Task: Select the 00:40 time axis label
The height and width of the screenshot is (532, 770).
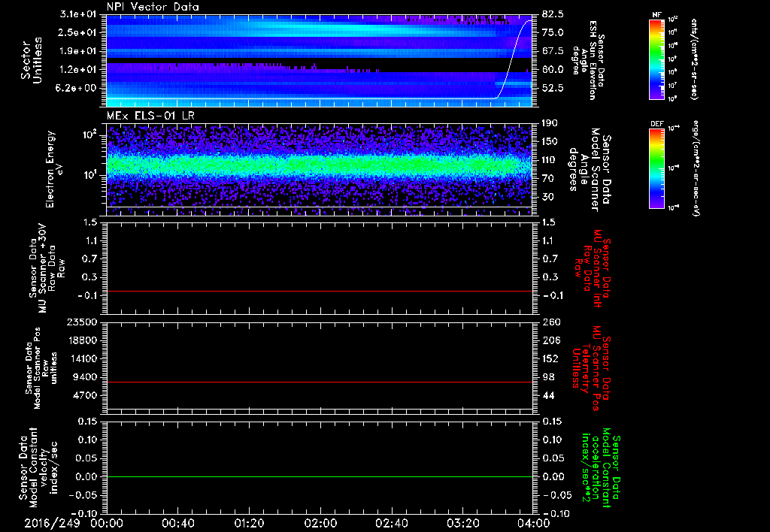Action: point(178,522)
